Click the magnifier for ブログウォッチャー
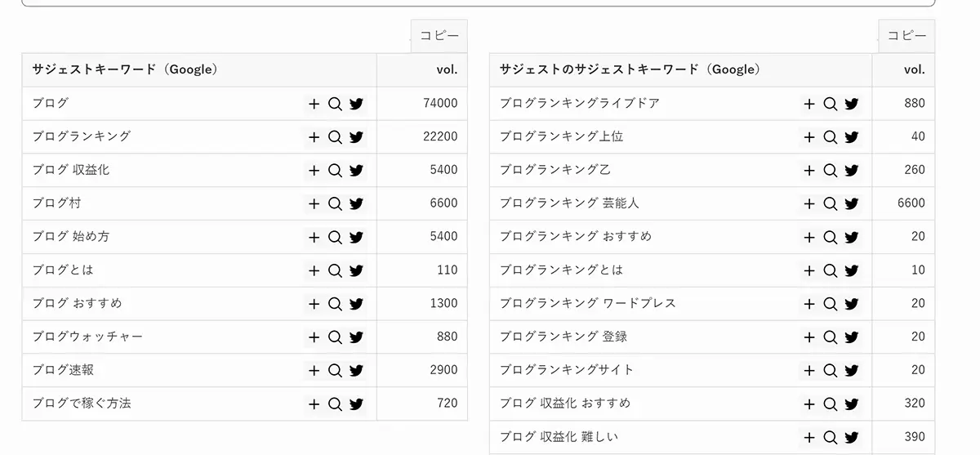The height and width of the screenshot is (455, 980). (x=335, y=337)
